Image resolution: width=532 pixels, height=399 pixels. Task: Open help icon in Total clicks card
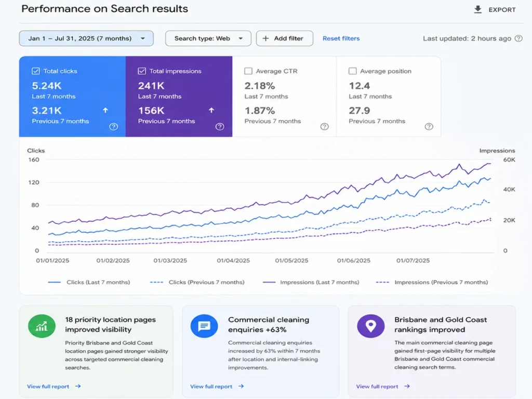114,127
